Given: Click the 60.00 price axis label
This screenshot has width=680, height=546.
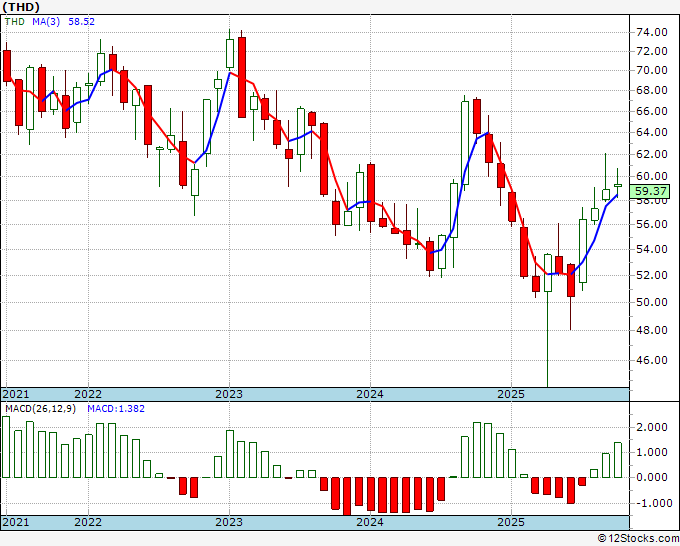Looking at the screenshot, I should tap(652, 176).
